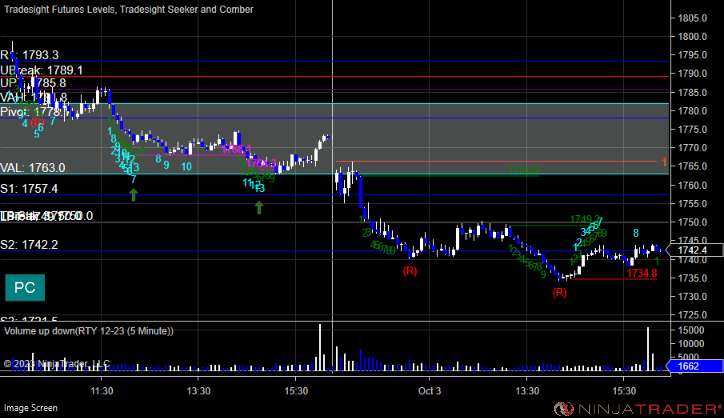Click the Oct 3 date axis label
Image resolution: width=724 pixels, height=418 pixels.
pos(429,391)
